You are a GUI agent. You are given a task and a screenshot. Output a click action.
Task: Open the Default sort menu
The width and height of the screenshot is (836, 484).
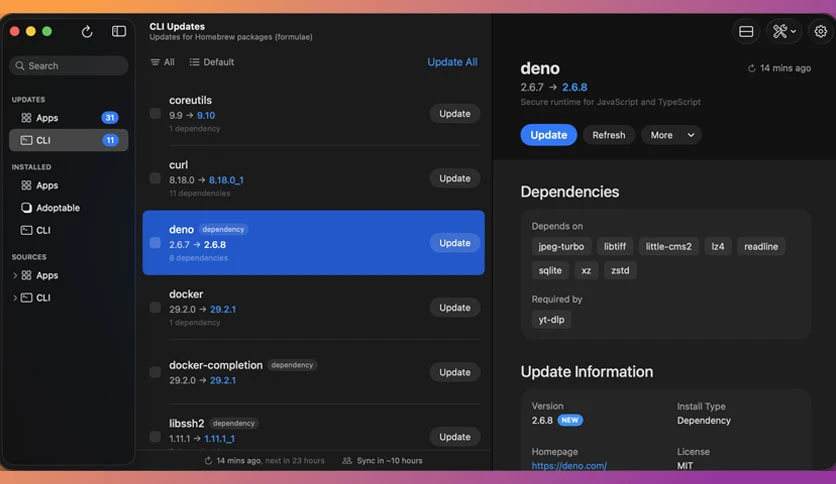click(x=212, y=62)
